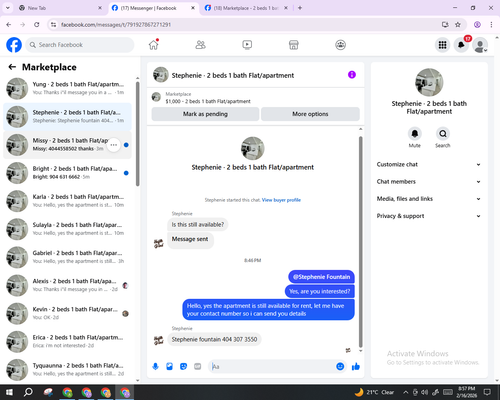Choose a sticker icon in composer
Viewport: 500px width, 400px height.
click(183, 367)
